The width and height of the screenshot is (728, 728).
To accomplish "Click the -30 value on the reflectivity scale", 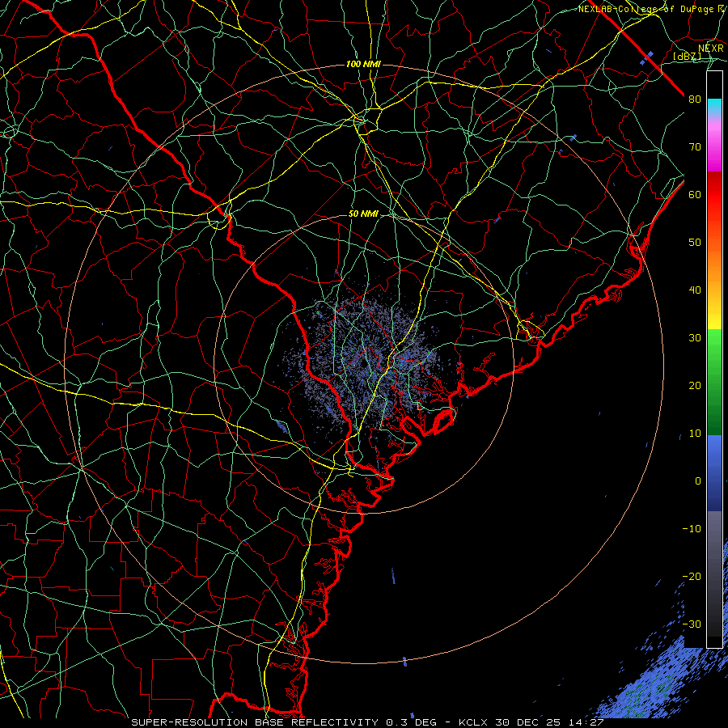I will (692, 624).
